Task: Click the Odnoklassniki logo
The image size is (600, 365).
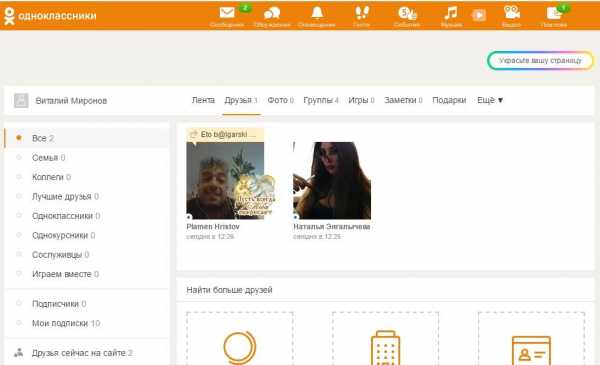Action: pyautogui.click(x=50, y=16)
